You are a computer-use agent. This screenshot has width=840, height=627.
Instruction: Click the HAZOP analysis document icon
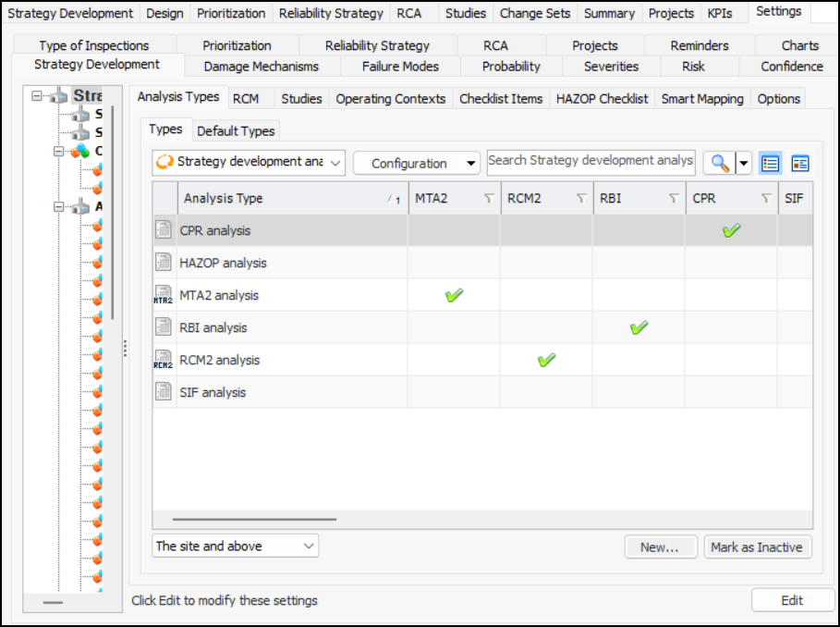164,264
